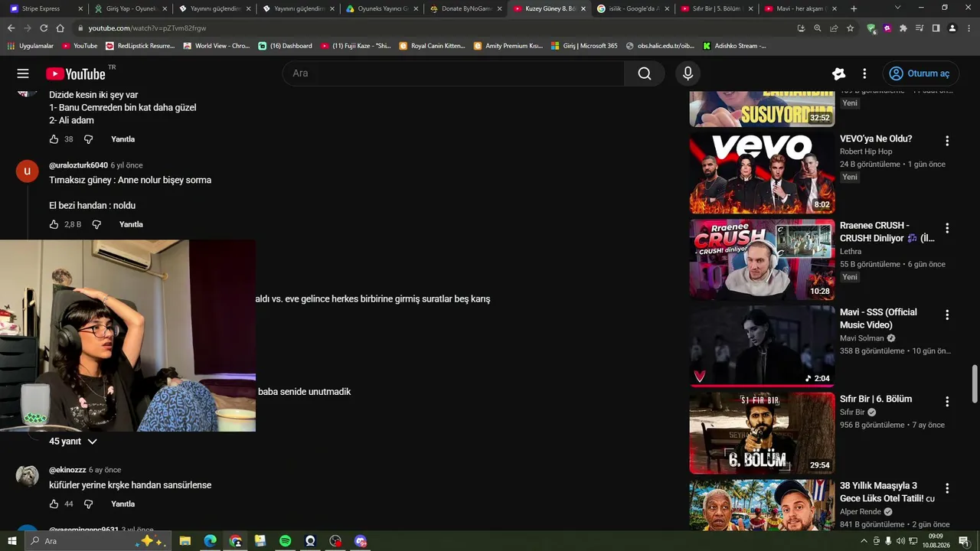Click the Chrome address bar URL

[147, 28]
